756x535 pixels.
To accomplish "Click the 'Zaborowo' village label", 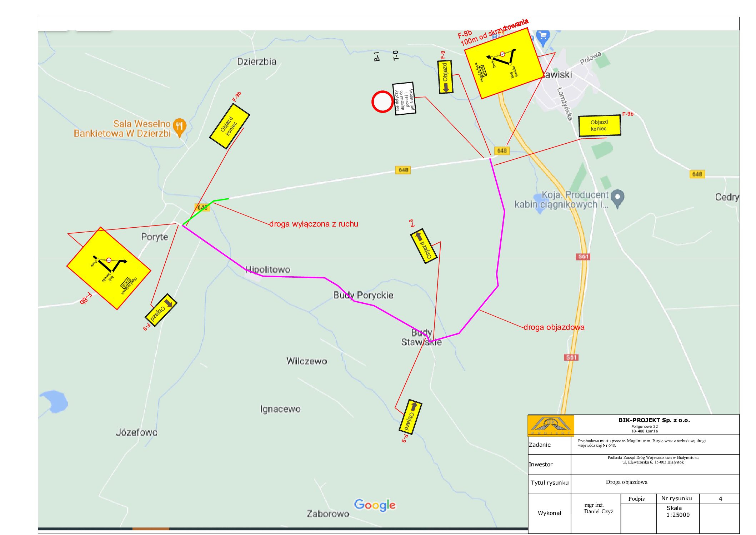I will click(328, 514).
